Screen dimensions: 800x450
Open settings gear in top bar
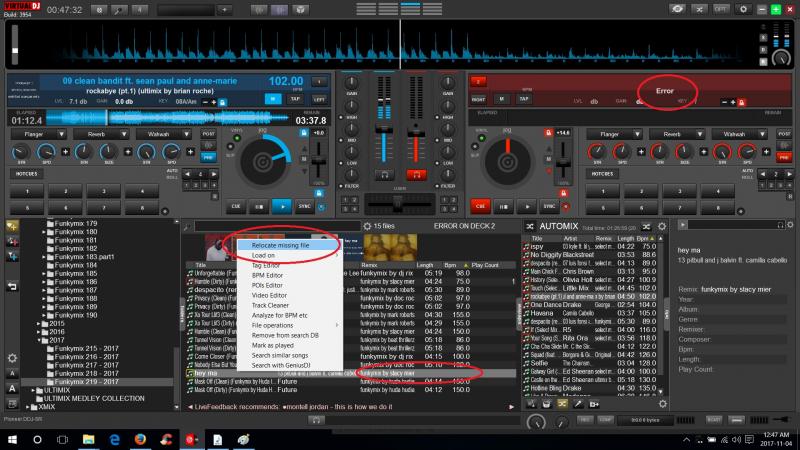pyautogui.click(x=743, y=9)
